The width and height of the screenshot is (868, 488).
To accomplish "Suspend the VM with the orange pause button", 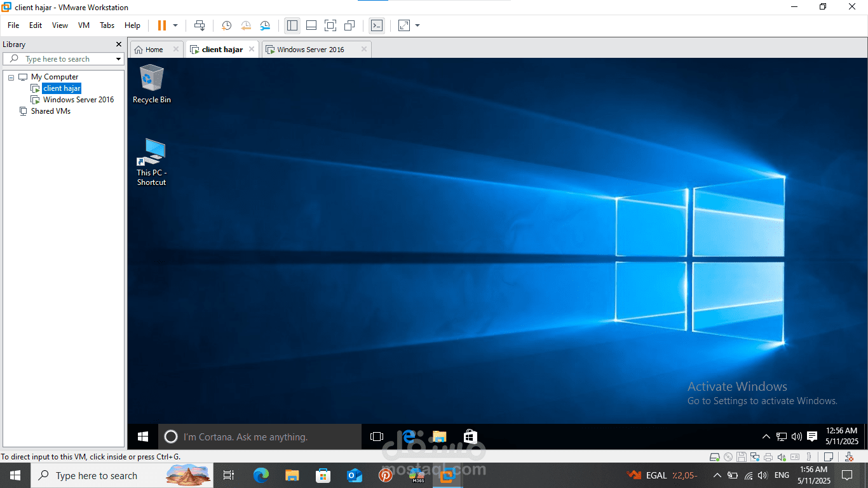I will pos(162,25).
